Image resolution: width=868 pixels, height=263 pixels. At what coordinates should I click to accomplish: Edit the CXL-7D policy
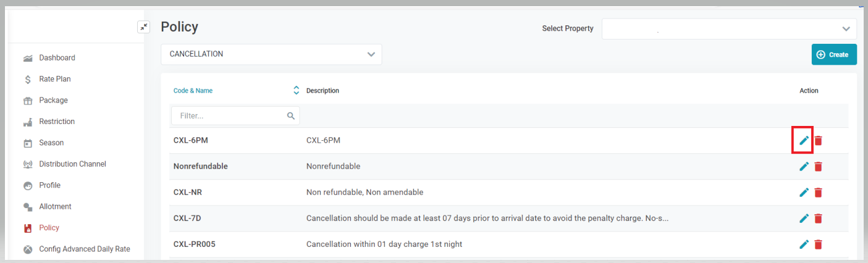click(804, 218)
